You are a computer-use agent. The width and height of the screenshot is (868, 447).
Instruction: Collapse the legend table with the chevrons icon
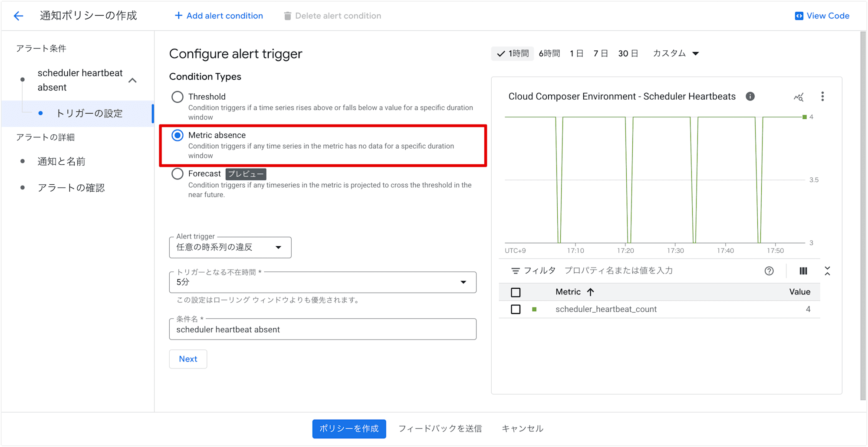tap(827, 271)
